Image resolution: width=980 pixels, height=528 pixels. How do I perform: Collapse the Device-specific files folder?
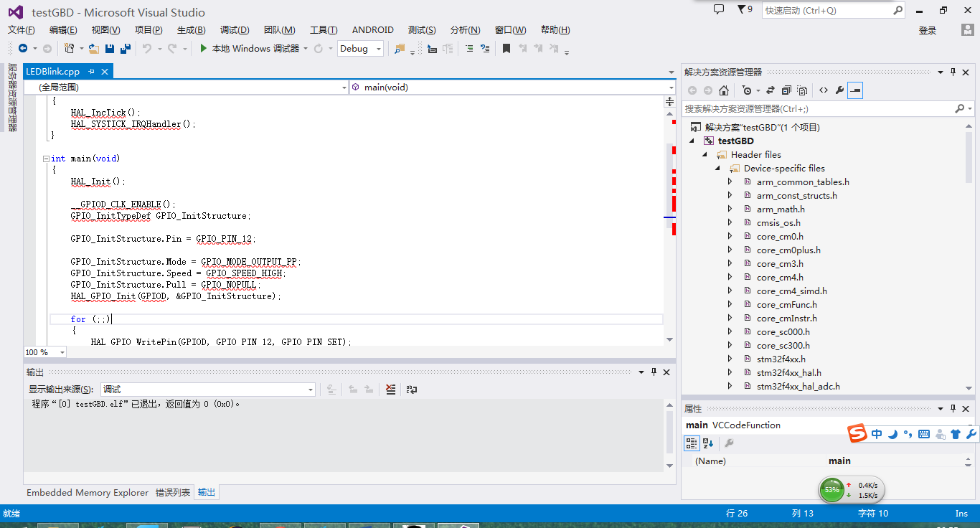718,169
